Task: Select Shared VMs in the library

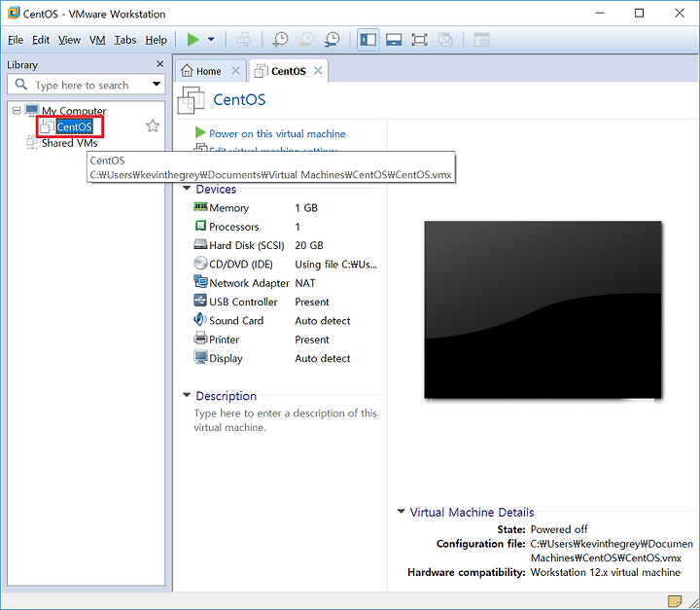Action: [x=69, y=143]
